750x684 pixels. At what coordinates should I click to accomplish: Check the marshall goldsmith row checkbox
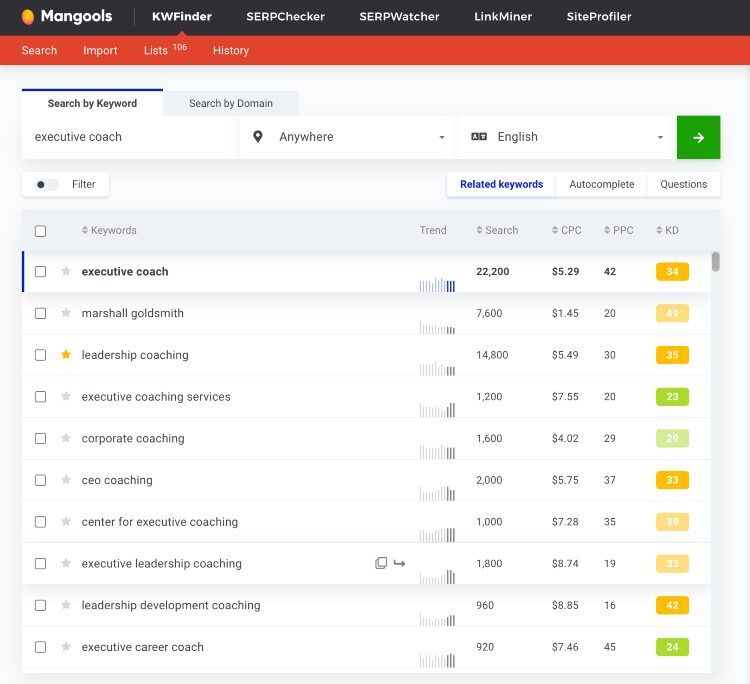41,313
